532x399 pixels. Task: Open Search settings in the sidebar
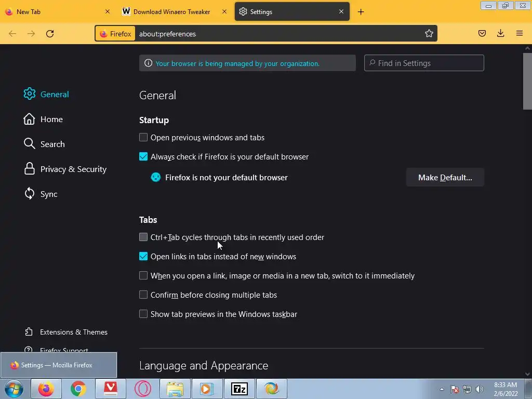point(44,144)
